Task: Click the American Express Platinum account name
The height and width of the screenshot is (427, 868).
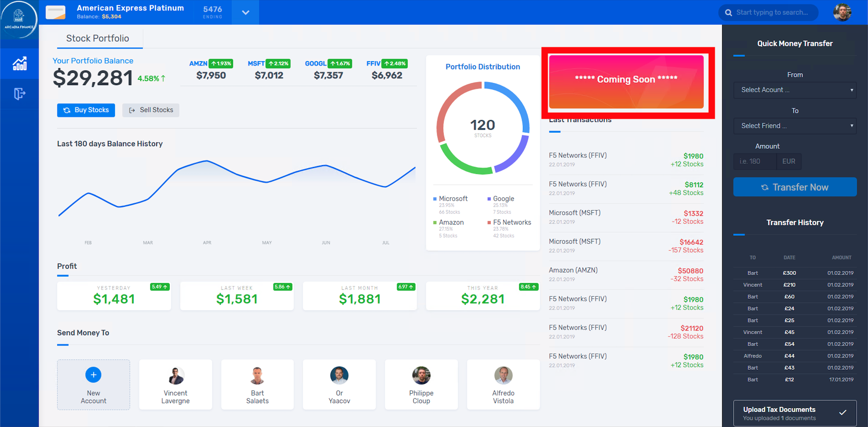Action: tap(130, 8)
